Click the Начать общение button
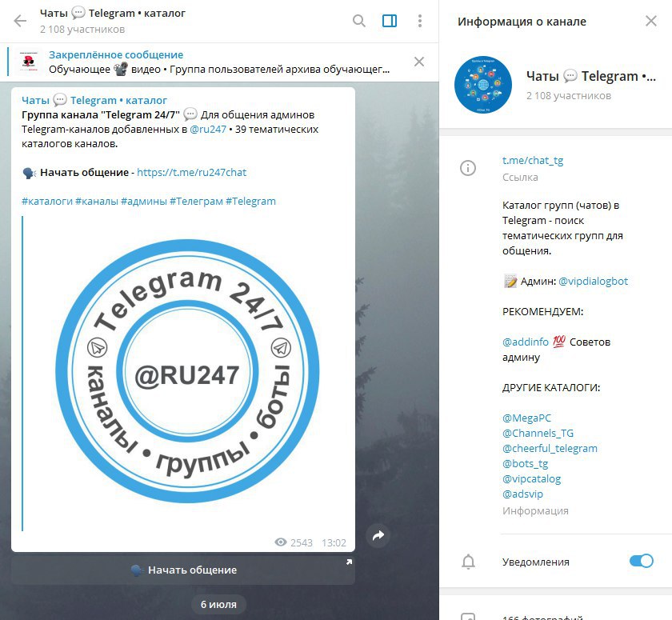The width and height of the screenshot is (672, 620). (x=183, y=570)
